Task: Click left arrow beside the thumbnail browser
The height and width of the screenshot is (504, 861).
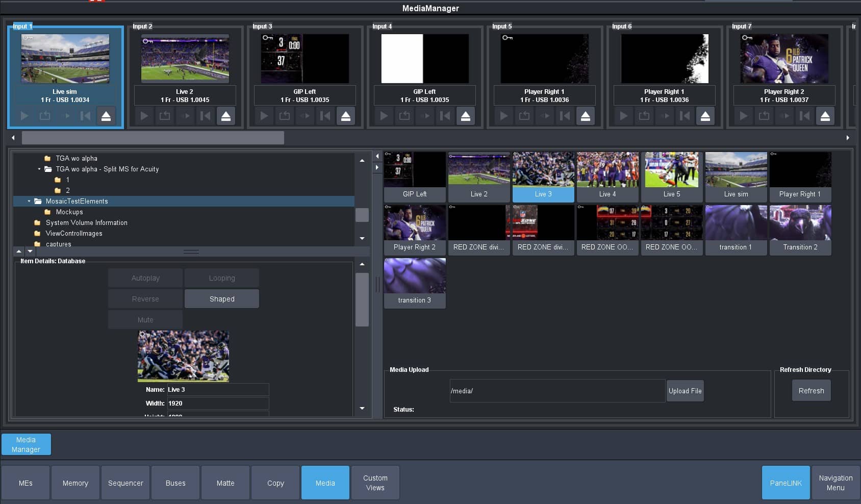Action: [x=377, y=156]
